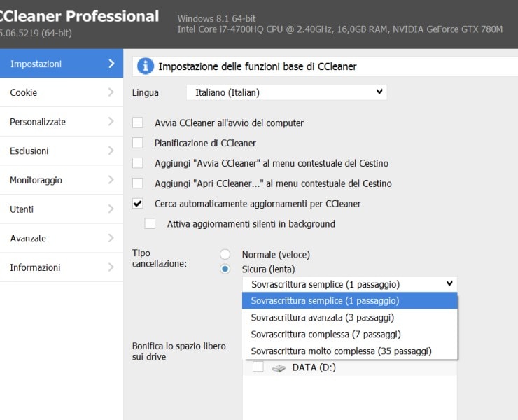Select the Normale (veloce) radio button

tap(225, 255)
